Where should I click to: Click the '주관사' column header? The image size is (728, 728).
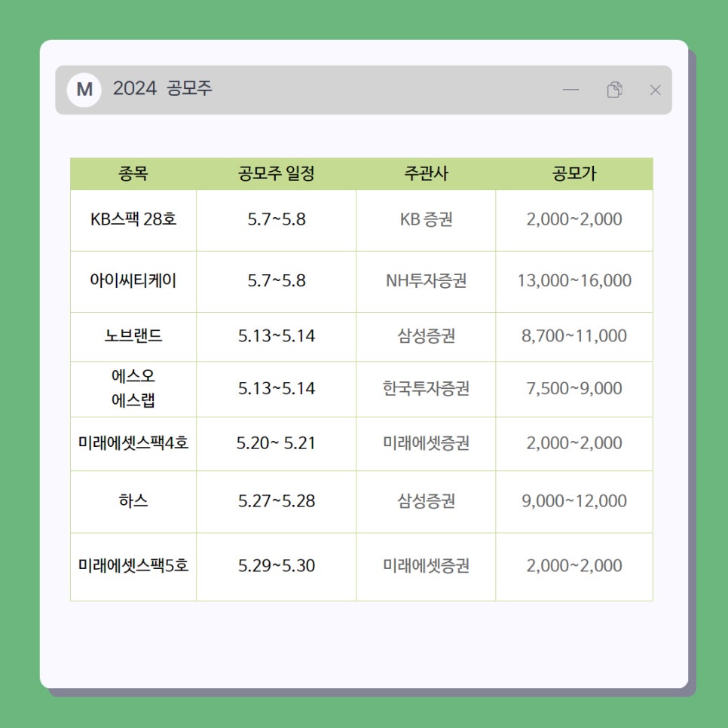coord(426,173)
